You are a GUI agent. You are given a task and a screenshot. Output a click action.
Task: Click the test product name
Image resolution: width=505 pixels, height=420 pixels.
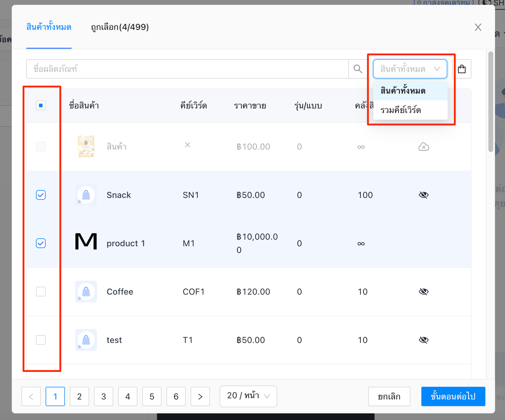(114, 340)
